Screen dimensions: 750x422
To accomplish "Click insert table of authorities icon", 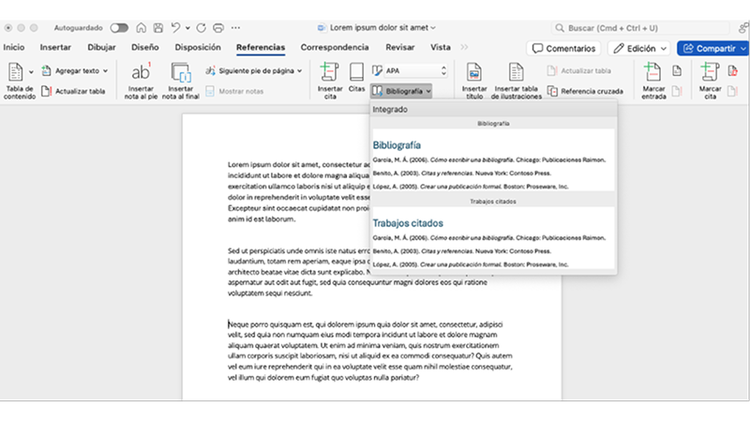I will (x=732, y=71).
